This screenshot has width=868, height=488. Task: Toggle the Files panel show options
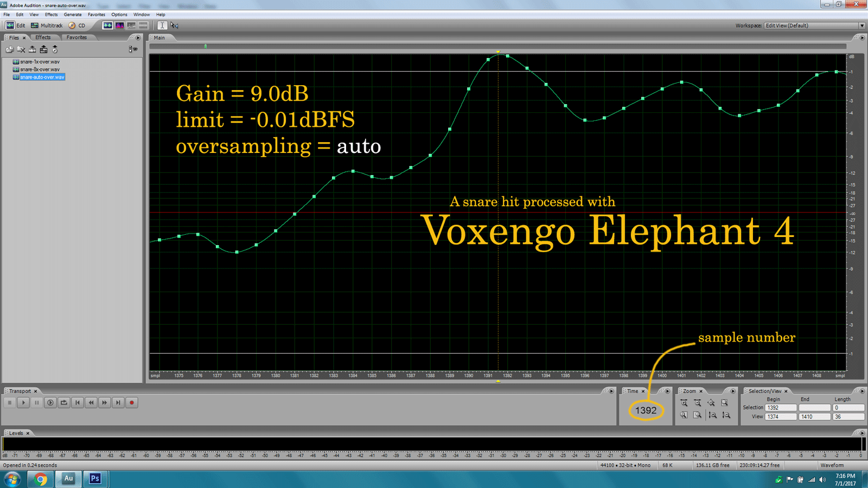click(x=132, y=49)
